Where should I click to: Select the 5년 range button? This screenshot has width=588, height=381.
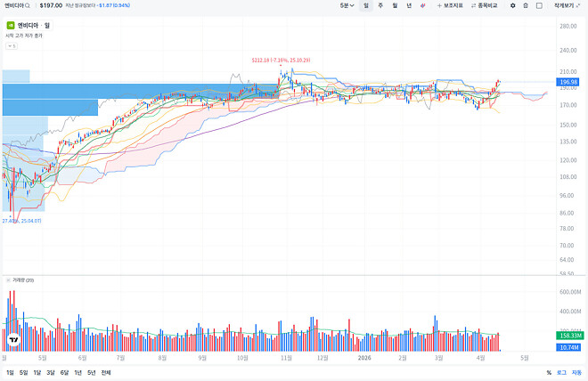(x=92, y=373)
